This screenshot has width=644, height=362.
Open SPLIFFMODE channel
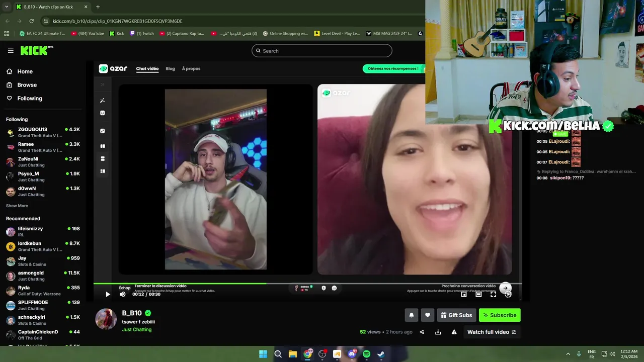(x=43, y=305)
